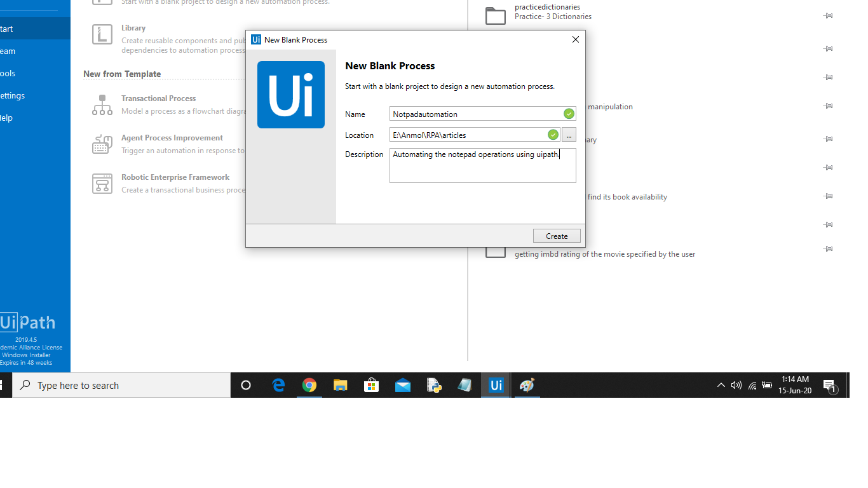The image size is (868, 488).
Task: Open the Mail app on taskbar
Action: (x=403, y=385)
